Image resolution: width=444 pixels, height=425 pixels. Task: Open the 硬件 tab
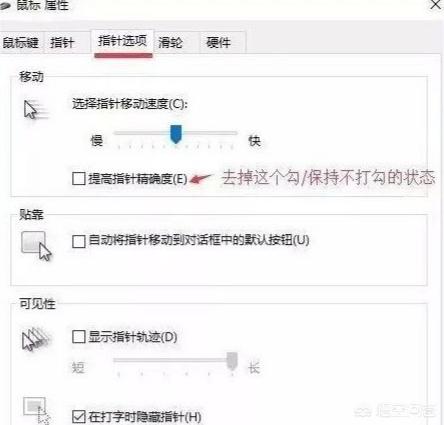click(x=219, y=43)
